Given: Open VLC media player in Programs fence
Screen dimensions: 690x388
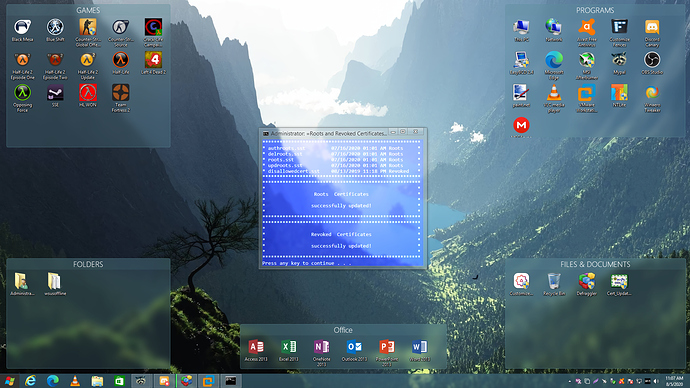Looking at the screenshot, I should pyautogui.click(x=554, y=98).
